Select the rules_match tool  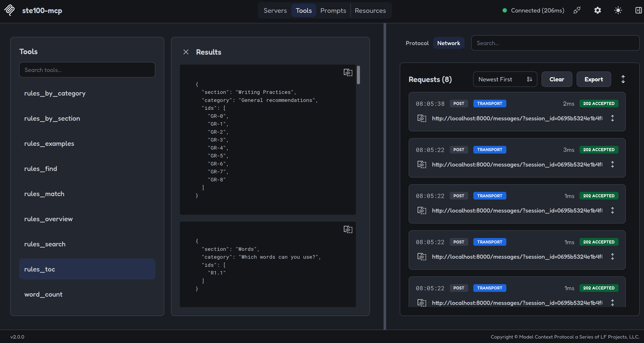click(x=87, y=194)
